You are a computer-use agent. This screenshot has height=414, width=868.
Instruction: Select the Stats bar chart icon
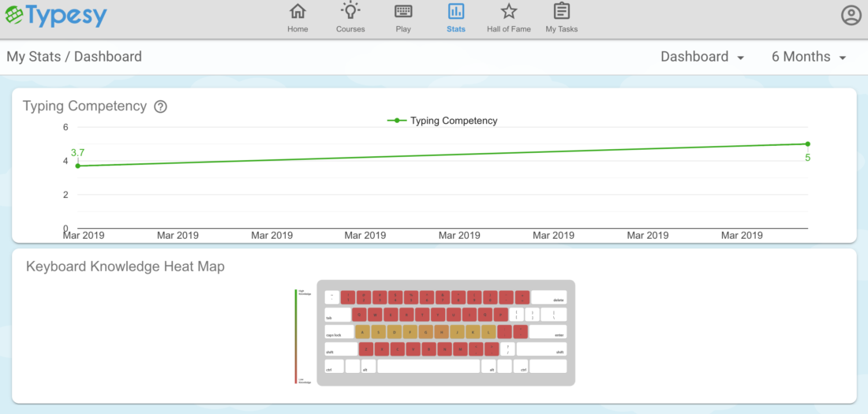456,12
